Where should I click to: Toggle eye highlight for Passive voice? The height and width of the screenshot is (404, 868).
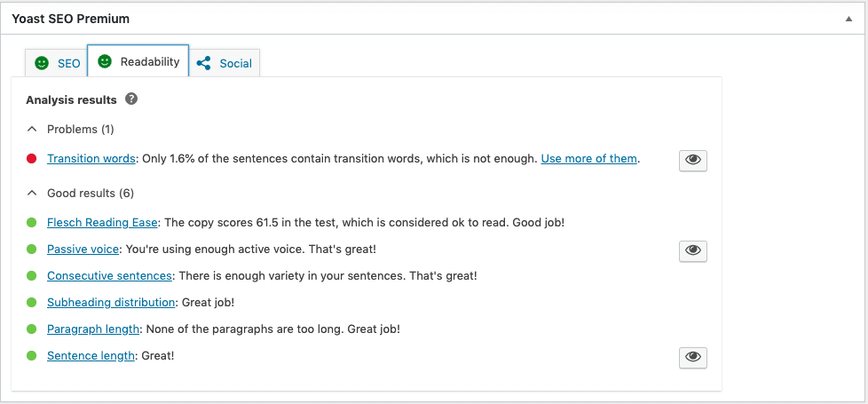[x=693, y=250]
